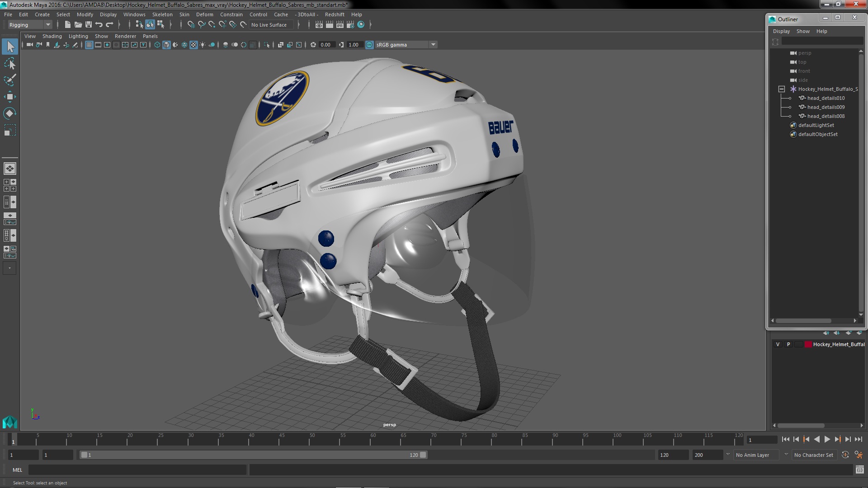Open the Redshift menu
The height and width of the screenshot is (488, 868).
335,14
